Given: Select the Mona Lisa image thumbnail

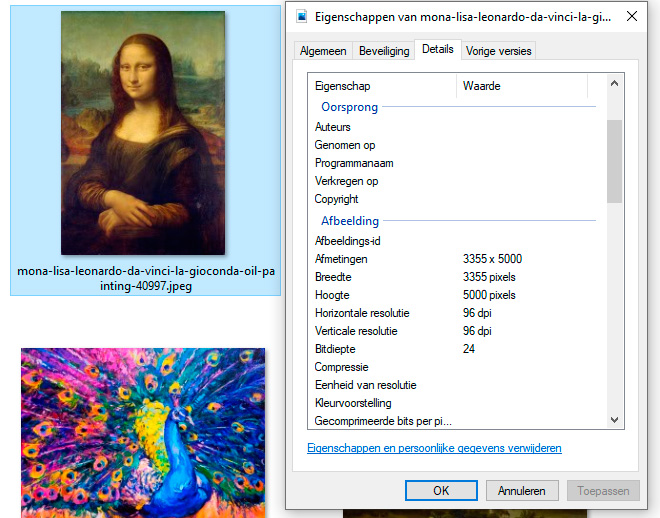Looking at the screenshot, I should (x=143, y=134).
